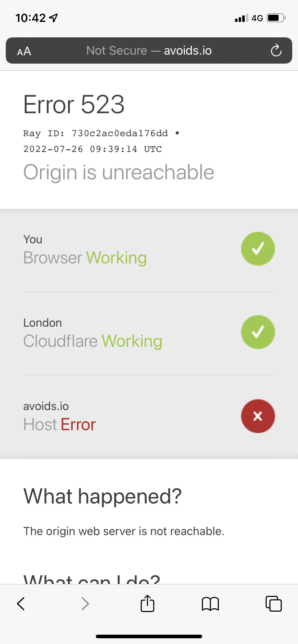Screen dimensions: 298x644
Task: Go back with the left chevron
Action: pos(21,603)
